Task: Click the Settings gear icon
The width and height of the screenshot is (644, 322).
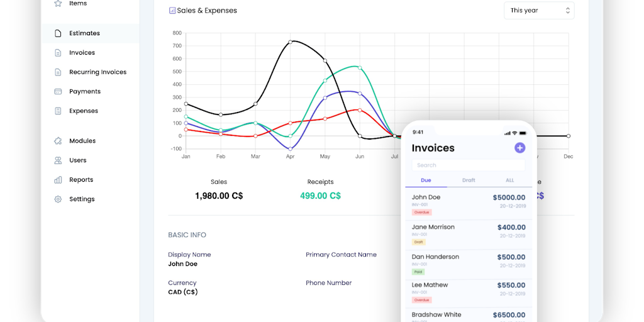Action: pos(58,199)
